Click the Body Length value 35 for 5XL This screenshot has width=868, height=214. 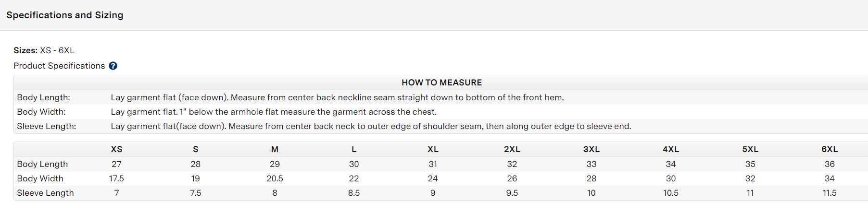[x=750, y=164]
